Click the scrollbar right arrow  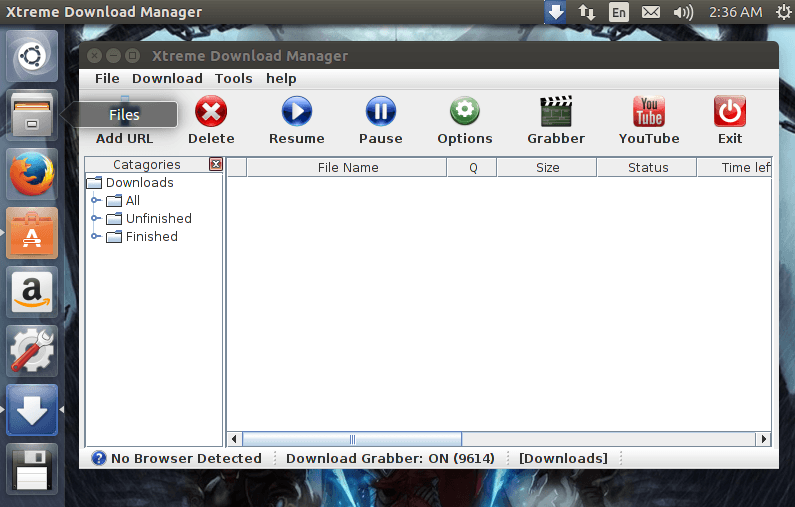764,439
